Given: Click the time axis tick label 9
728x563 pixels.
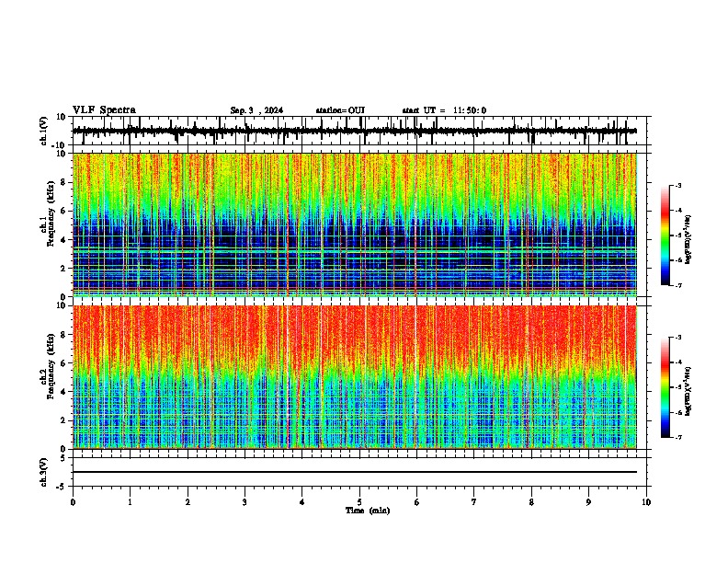Looking at the screenshot, I should coord(588,502).
